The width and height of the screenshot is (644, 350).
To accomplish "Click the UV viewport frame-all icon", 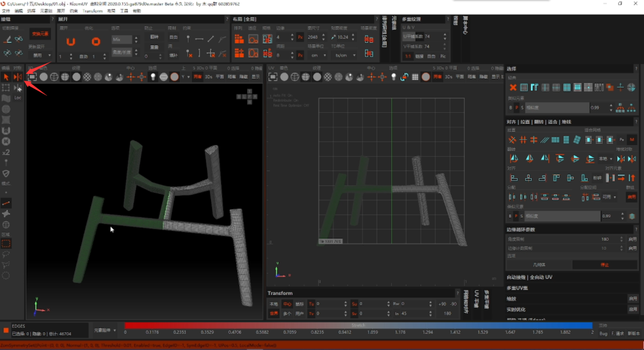I will click(273, 77).
